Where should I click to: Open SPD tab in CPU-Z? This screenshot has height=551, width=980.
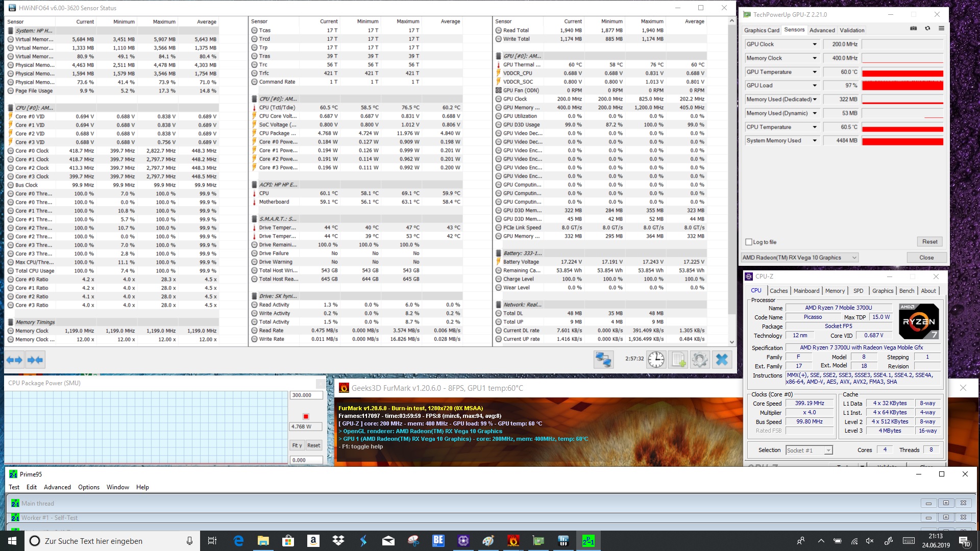pyautogui.click(x=859, y=291)
